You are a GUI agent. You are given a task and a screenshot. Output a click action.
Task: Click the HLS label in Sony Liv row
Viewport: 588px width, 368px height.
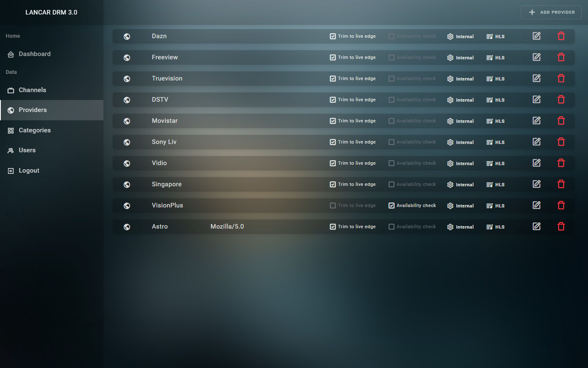pyautogui.click(x=500, y=142)
